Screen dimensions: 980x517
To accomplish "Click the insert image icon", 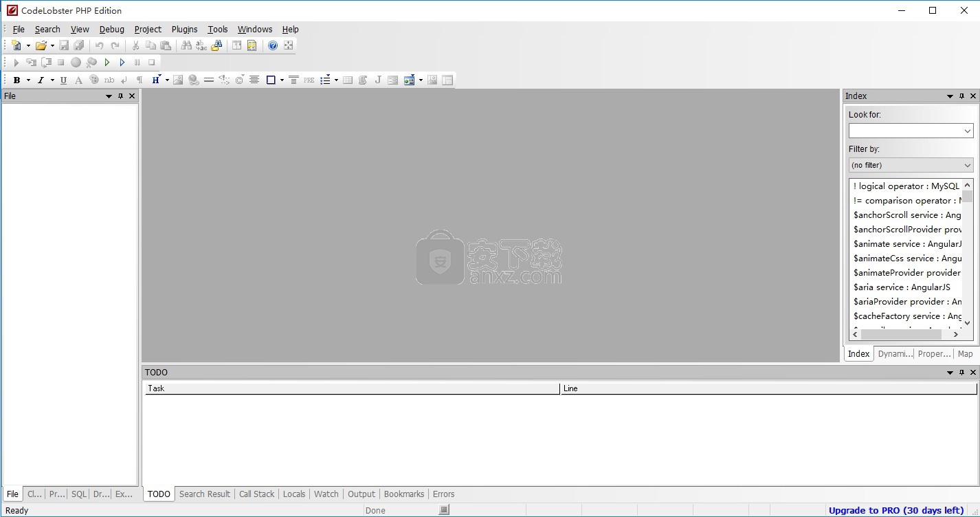I will pyautogui.click(x=178, y=80).
